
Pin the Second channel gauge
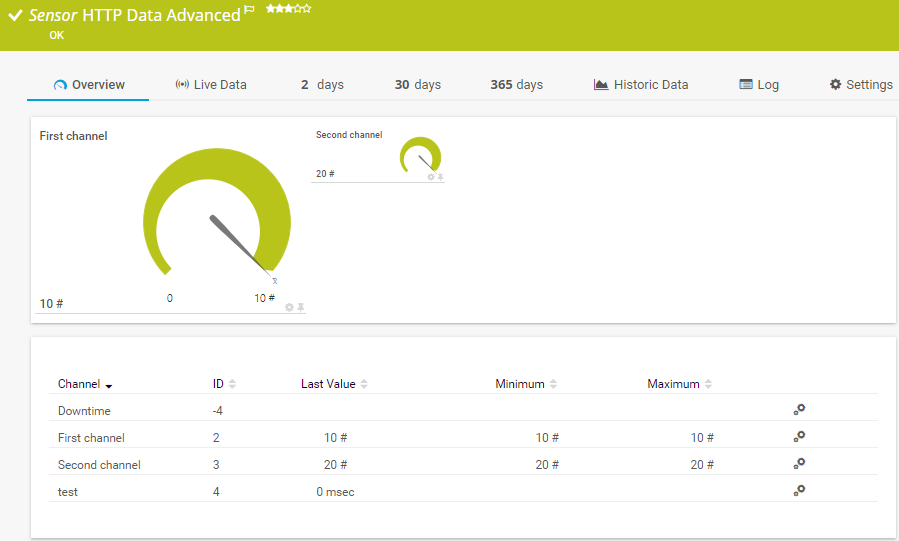pyautogui.click(x=440, y=177)
